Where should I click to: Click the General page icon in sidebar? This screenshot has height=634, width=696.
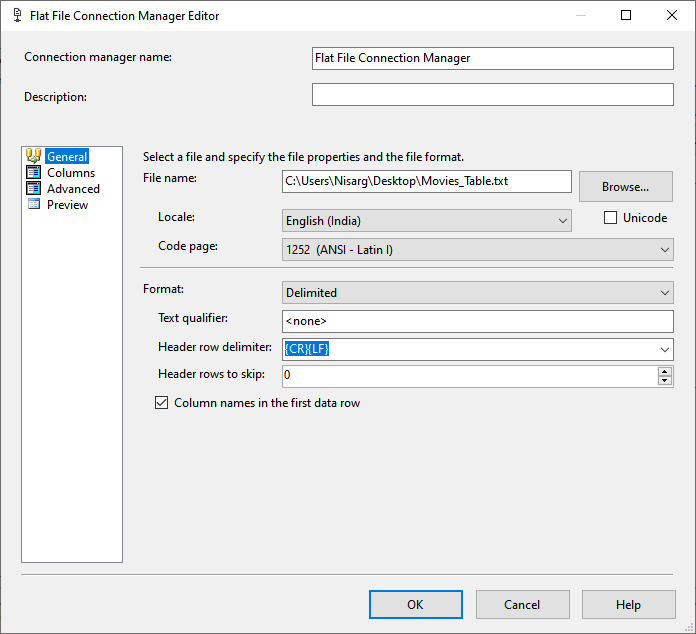33,156
